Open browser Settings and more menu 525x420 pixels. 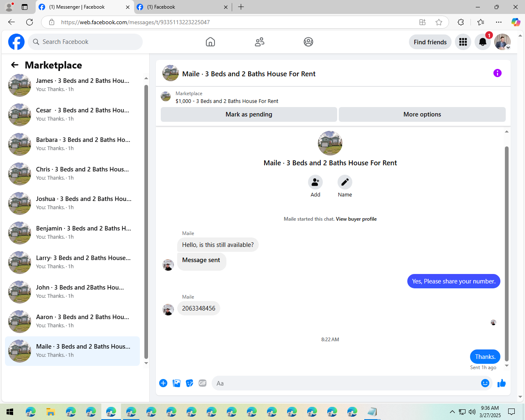click(x=499, y=22)
